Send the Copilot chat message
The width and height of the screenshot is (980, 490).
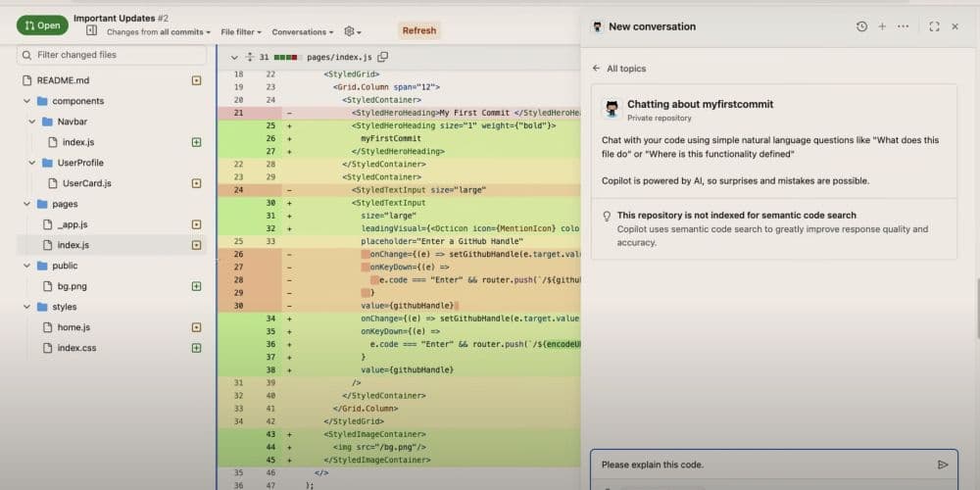943,465
